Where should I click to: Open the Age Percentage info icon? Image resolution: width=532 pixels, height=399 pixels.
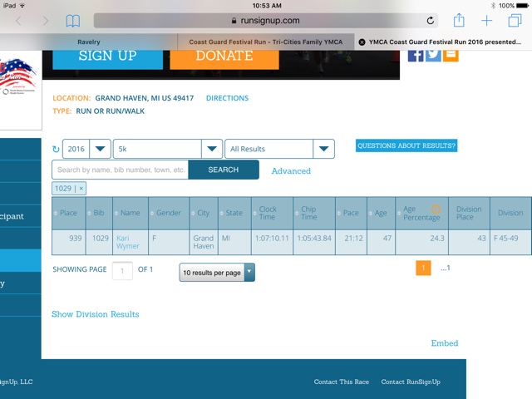[x=436, y=209]
